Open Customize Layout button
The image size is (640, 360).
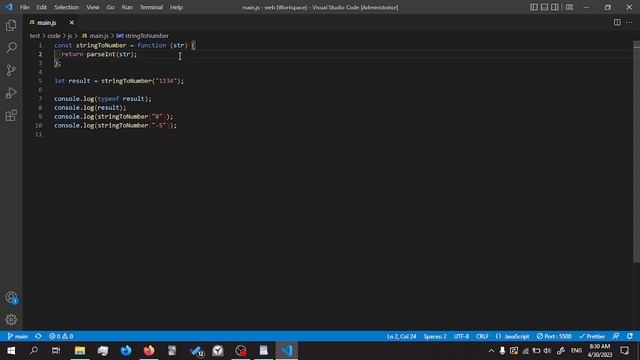pos(569,7)
